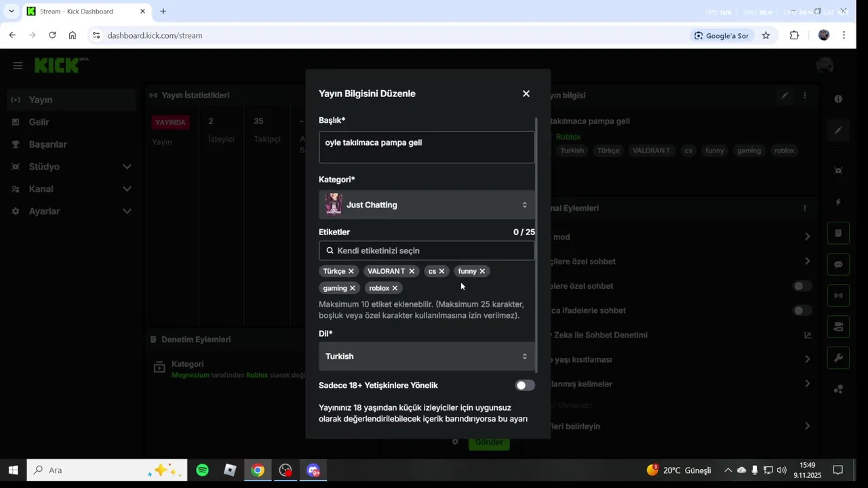Remove the gaming tag

pos(353,288)
